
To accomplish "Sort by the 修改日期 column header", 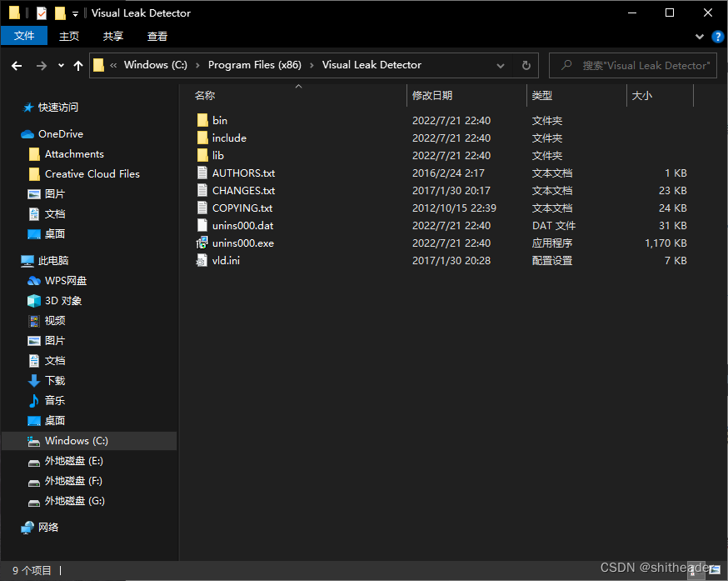I will [x=432, y=95].
